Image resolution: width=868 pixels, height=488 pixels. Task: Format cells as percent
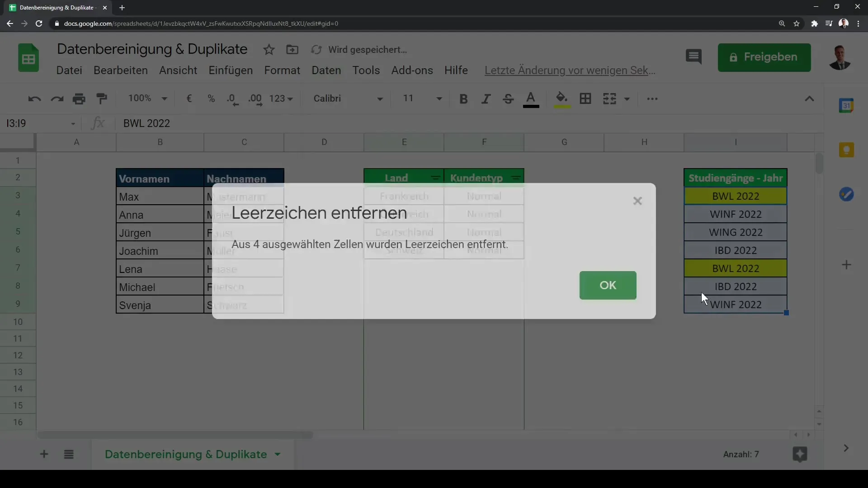[x=211, y=99]
